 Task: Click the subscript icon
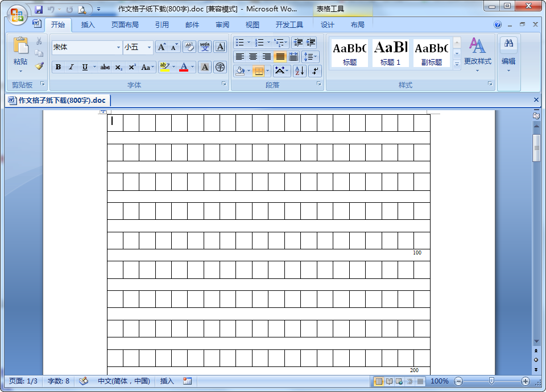point(118,67)
